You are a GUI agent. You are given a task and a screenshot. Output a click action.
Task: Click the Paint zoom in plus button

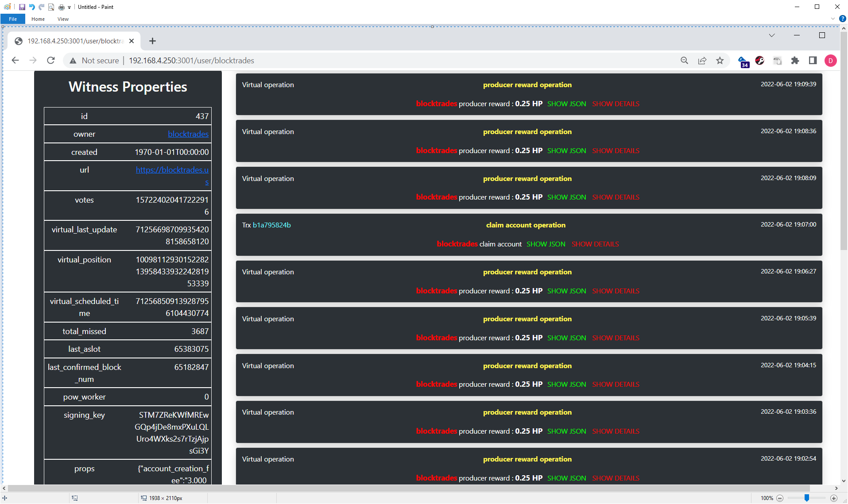coord(834,498)
